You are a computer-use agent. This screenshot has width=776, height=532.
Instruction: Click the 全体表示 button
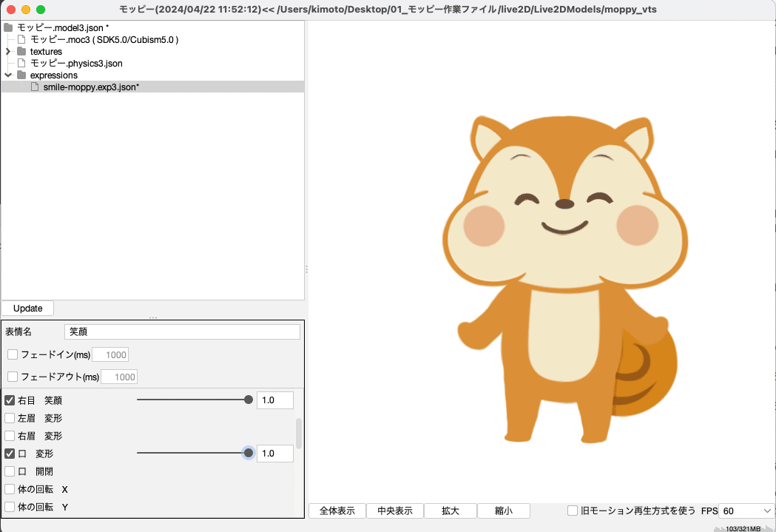point(337,511)
